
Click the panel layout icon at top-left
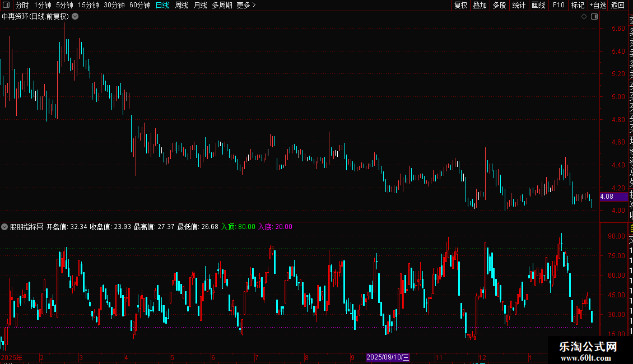pos(6,5)
